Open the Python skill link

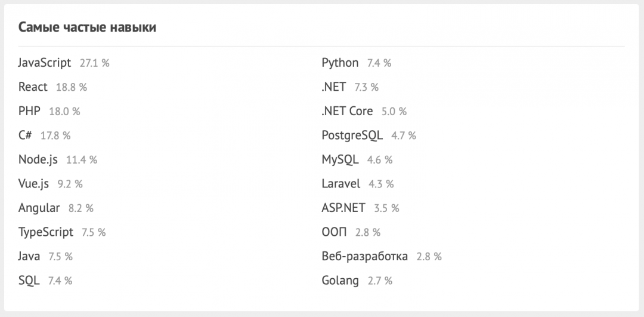point(340,63)
